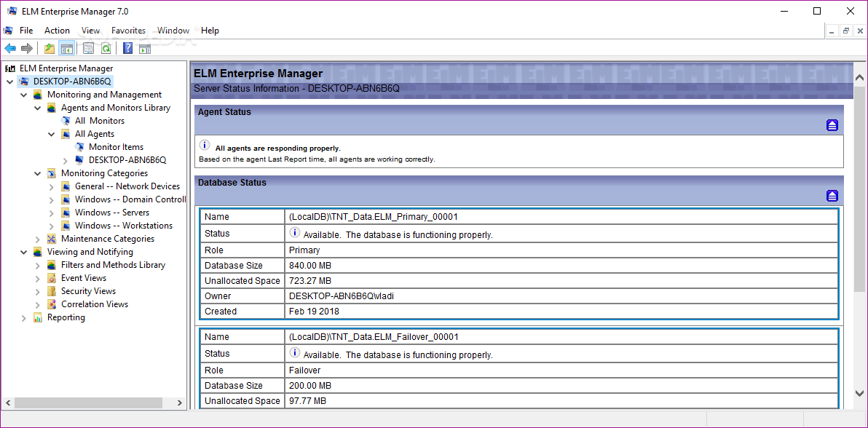
Task: Click Correlation Views tree icon
Action: tap(52, 304)
